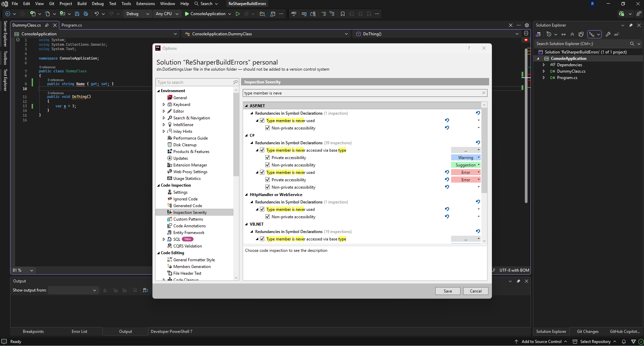Click Cancel in the Options dialog
The height and width of the screenshot is (346, 644).
tap(475, 291)
